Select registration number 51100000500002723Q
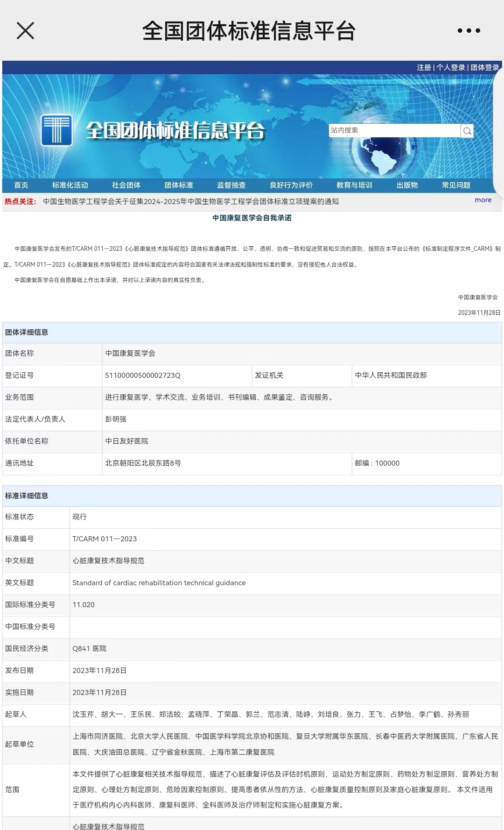 tap(143, 376)
